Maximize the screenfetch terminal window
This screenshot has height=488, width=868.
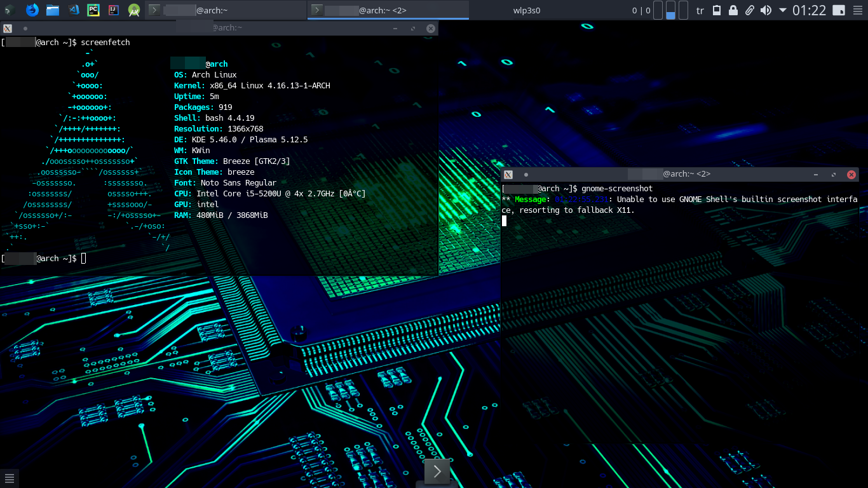coord(413,29)
